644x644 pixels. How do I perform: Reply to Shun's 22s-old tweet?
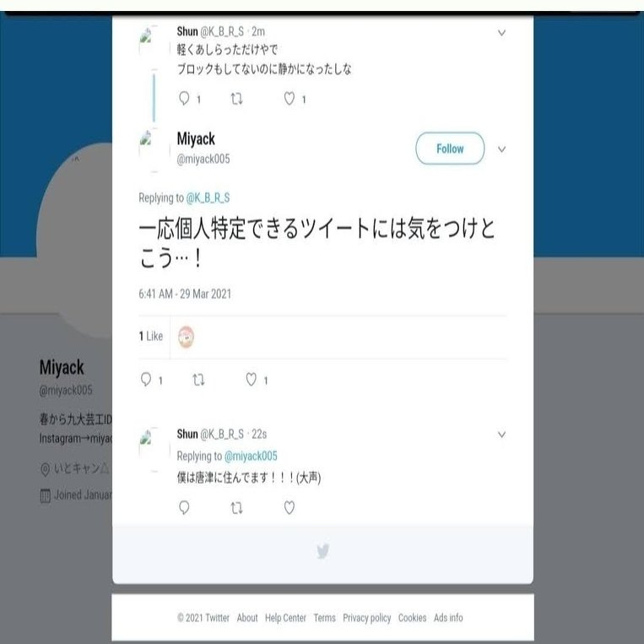pyautogui.click(x=184, y=507)
